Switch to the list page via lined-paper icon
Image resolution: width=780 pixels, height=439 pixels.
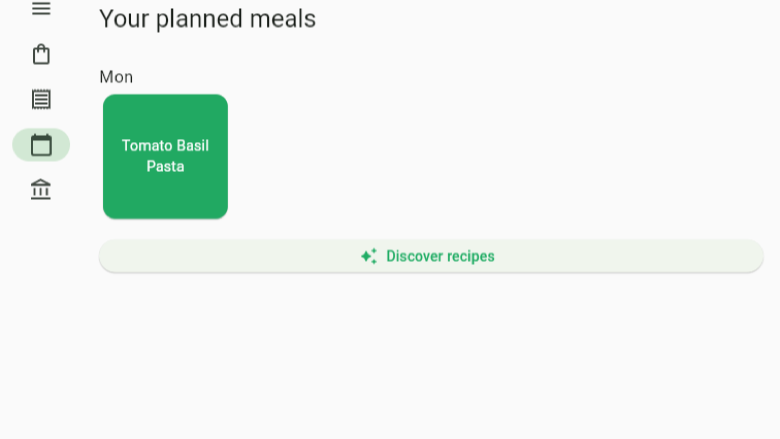point(41,99)
